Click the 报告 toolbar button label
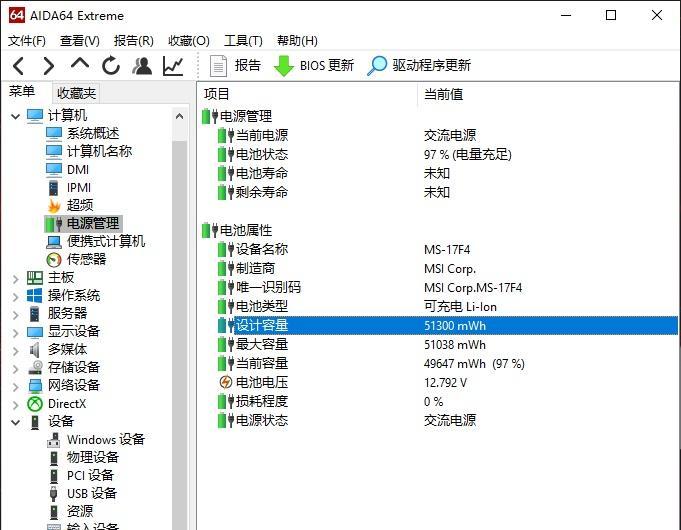681x530 pixels. (248, 65)
